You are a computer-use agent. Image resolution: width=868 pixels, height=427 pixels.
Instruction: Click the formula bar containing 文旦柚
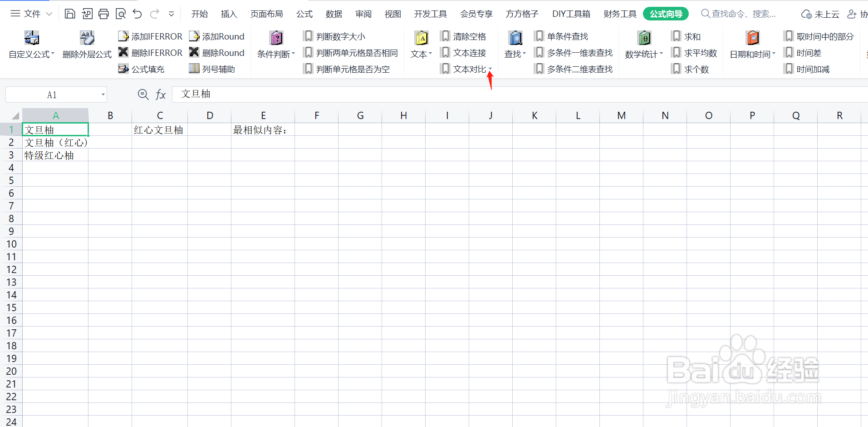[520, 94]
